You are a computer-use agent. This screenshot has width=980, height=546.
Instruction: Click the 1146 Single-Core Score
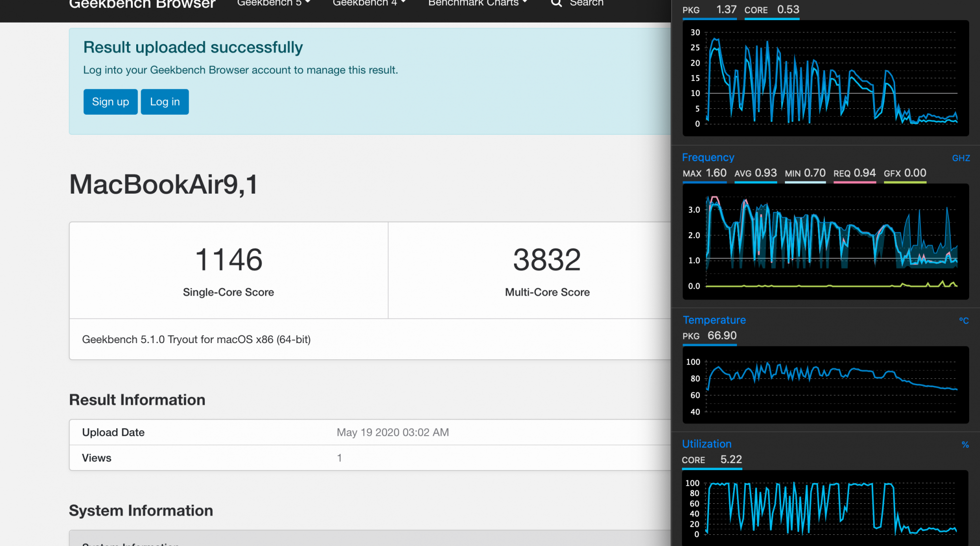[228, 260]
